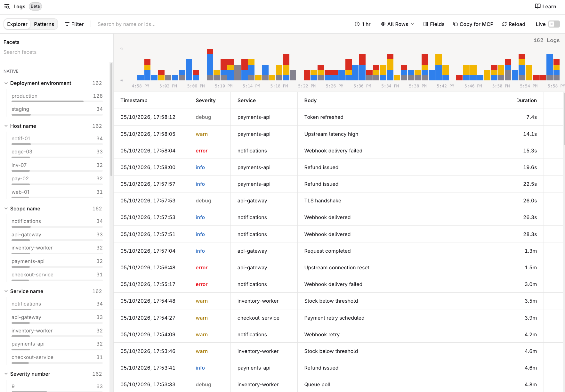The height and width of the screenshot is (392, 565).
Task: Collapse the Scope name facet
Action: pos(6,209)
